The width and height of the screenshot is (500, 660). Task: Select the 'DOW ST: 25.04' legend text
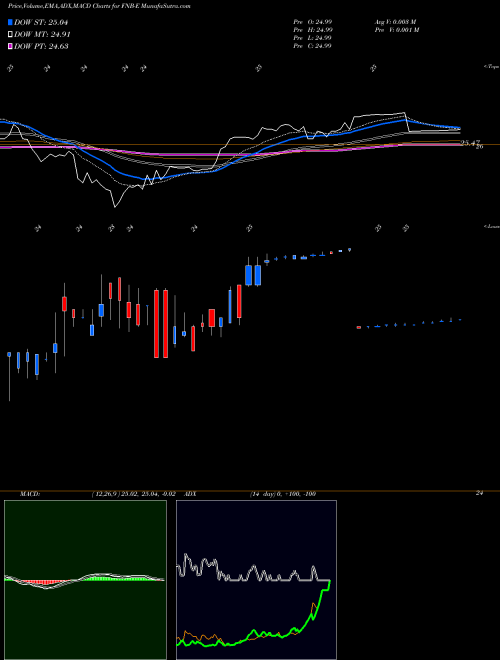pyautogui.click(x=41, y=22)
